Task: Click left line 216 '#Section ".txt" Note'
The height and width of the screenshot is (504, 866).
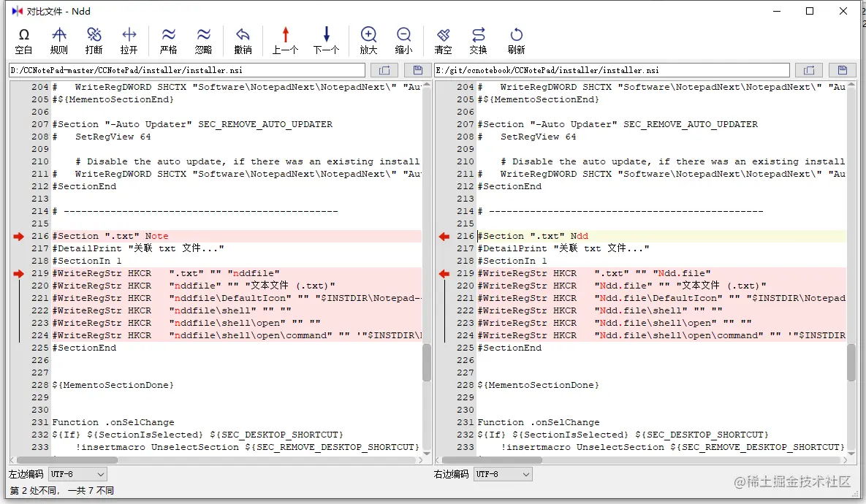Action: (110, 236)
